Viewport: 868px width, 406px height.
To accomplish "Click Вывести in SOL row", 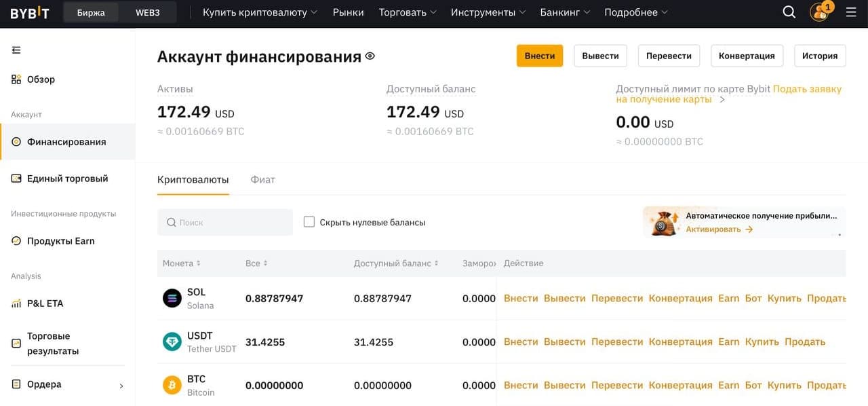I will pos(564,298).
